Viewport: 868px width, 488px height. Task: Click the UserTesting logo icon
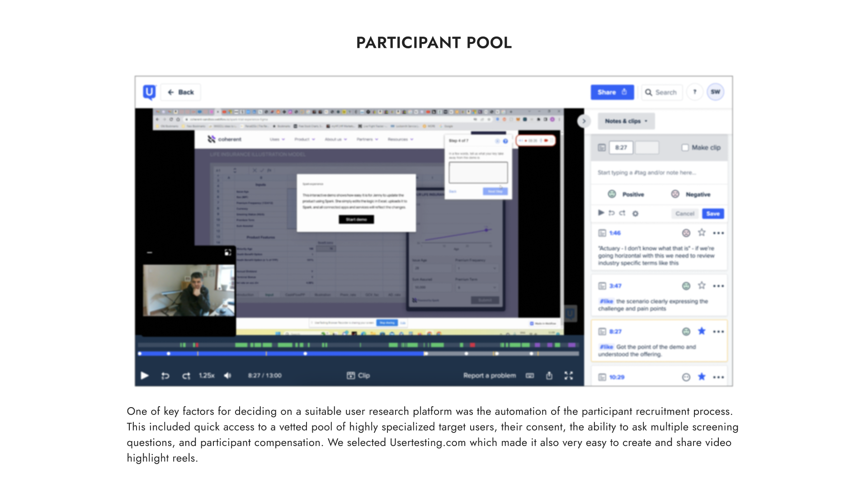(x=149, y=92)
